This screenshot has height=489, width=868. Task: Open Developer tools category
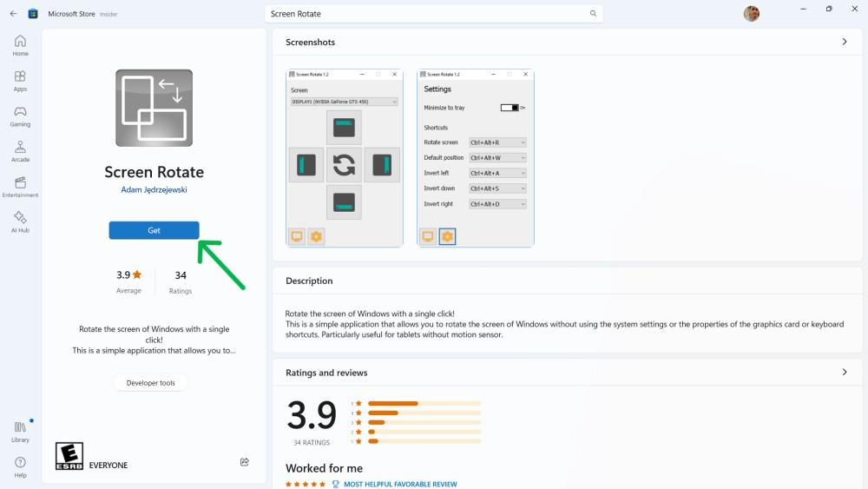(150, 383)
